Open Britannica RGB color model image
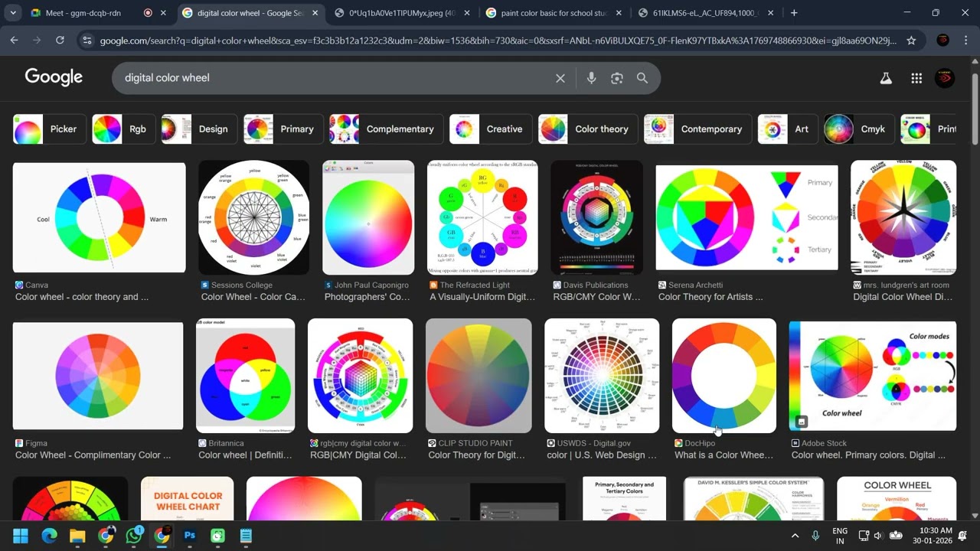The height and width of the screenshot is (551, 980). (x=245, y=376)
